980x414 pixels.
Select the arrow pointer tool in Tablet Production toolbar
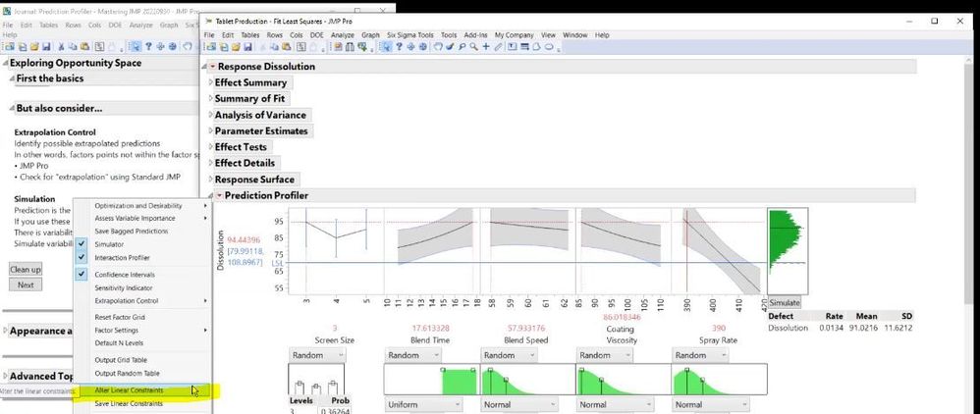coord(385,47)
